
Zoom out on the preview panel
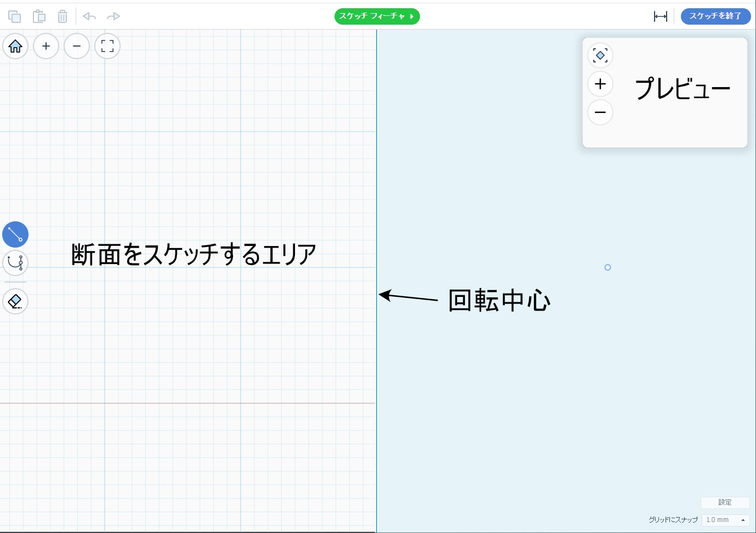600,112
